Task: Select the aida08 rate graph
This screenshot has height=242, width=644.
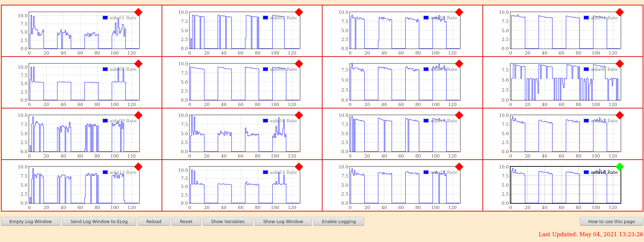Action: coord(566,82)
